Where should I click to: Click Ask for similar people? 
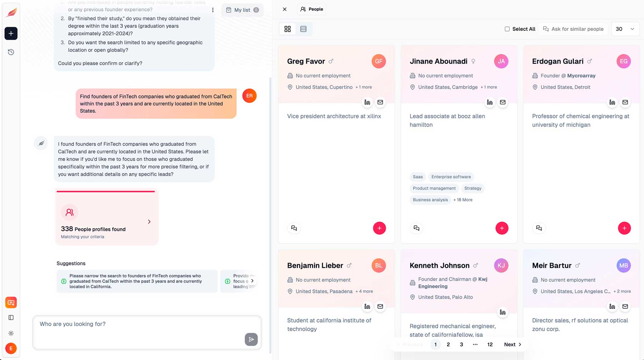click(573, 29)
